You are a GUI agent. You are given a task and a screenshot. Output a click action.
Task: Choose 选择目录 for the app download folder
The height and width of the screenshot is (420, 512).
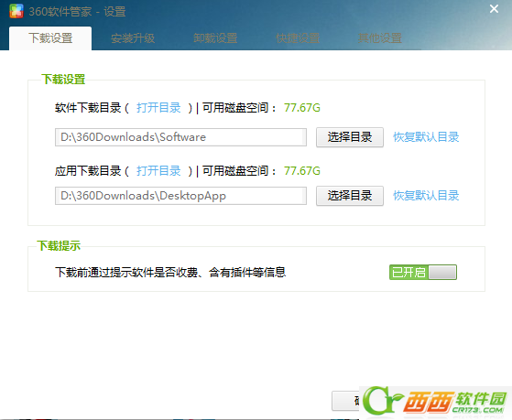pos(350,196)
